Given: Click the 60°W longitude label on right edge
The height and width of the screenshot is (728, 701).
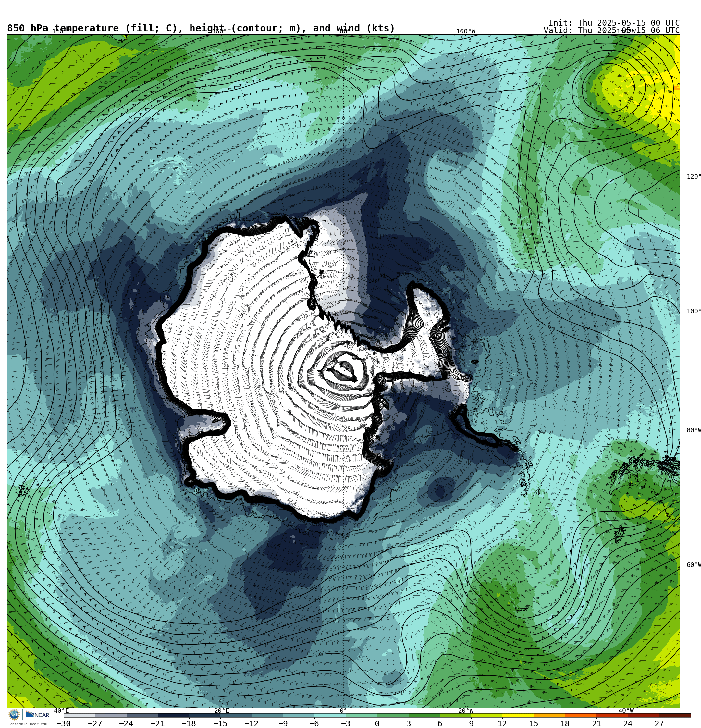Looking at the screenshot, I should 694,565.
